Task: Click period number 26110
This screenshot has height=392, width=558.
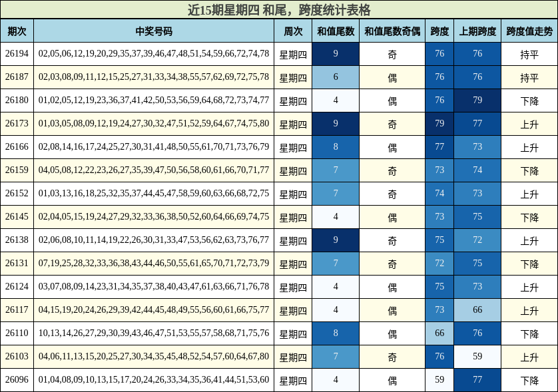Action: click(17, 333)
